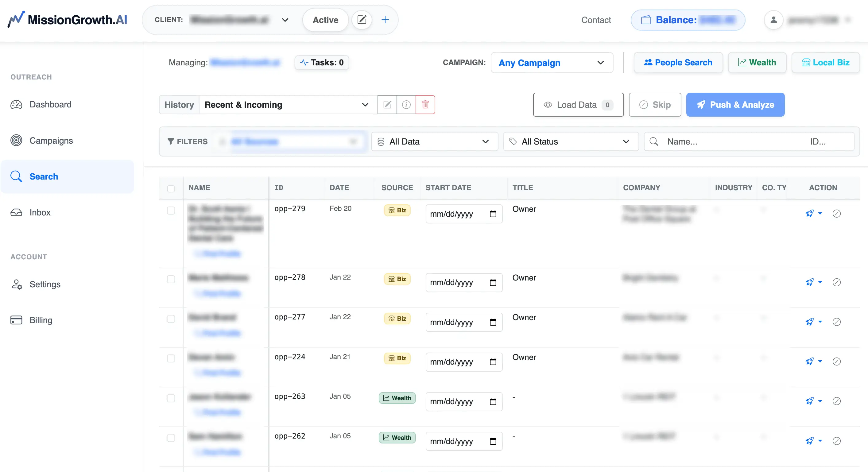Navigate to Campaigns in the sidebar
This screenshot has width=868, height=472.
[x=51, y=141]
